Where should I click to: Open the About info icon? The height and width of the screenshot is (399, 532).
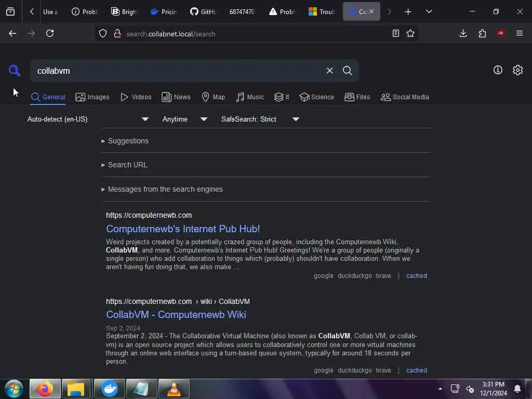[x=498, y=70]
